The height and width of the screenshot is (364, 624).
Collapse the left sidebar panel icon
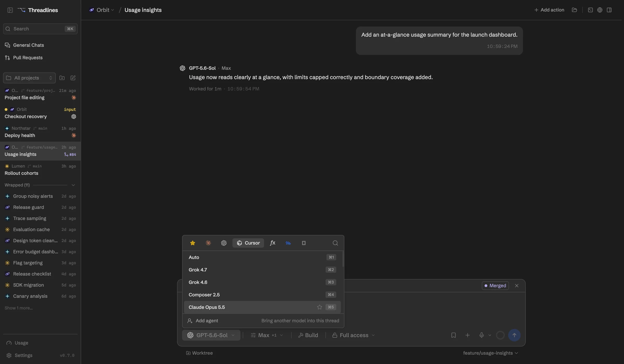coord(10,10)
